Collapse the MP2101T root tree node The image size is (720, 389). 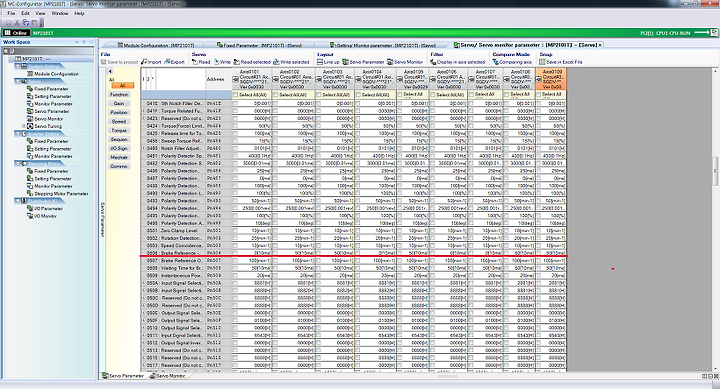pos(12,59)
